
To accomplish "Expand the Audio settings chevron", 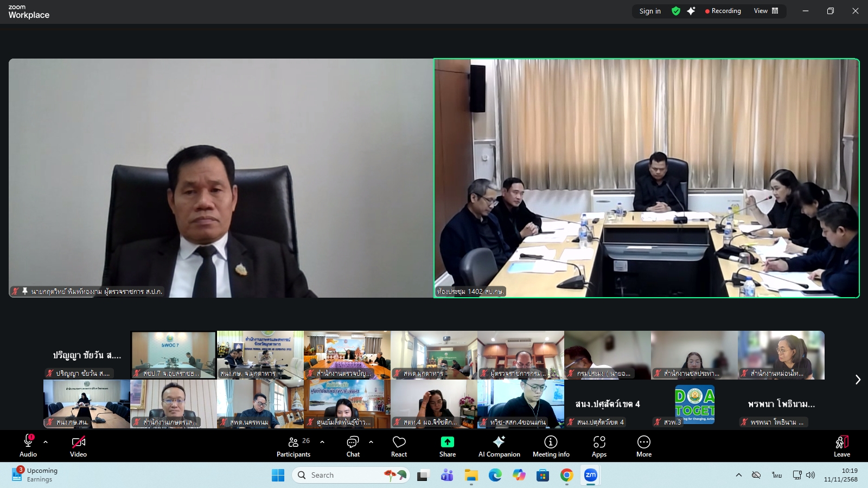I will click(x=44, y=442).
